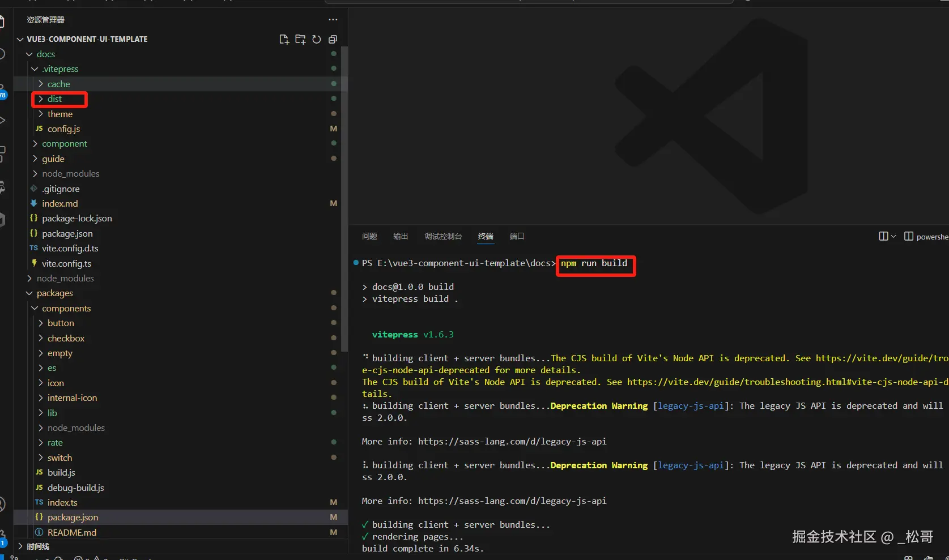Click the 'build complete in 6.34s.' line
949x560 pixels.
(x=423, y=548)
